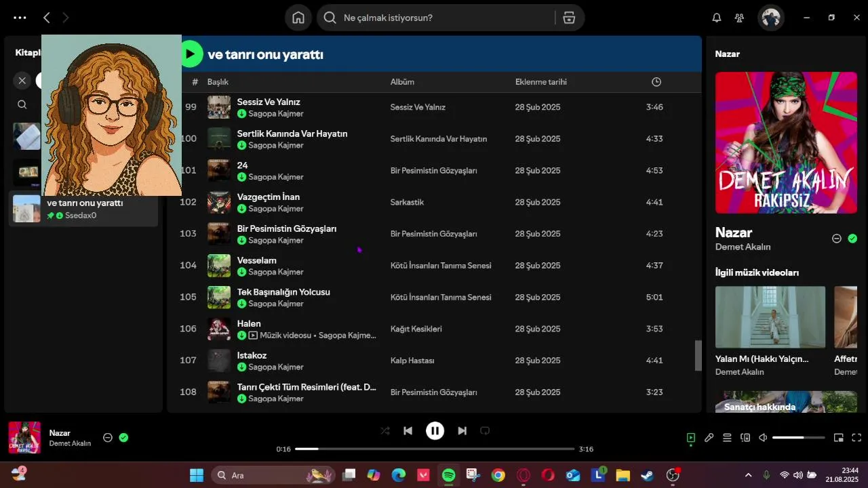Clear library filter with the X button
Image resolution: width=868 pixels, height=488 pixels.
(x=22, y=81)
